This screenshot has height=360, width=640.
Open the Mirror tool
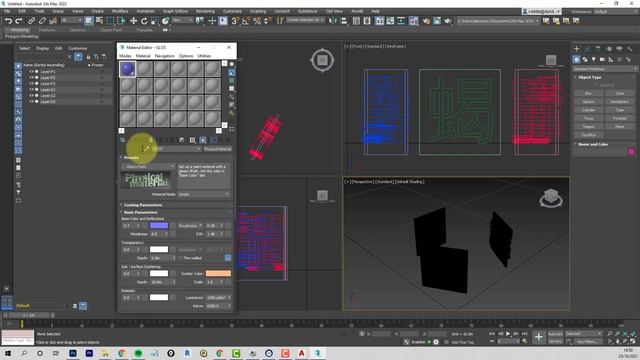point(333,21)
